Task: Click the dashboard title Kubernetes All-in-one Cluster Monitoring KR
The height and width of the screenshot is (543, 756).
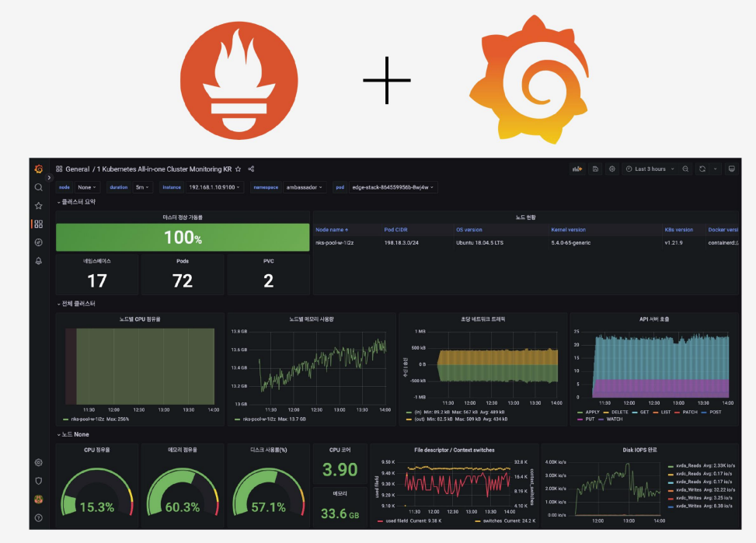Action: [x=165, y=169]
